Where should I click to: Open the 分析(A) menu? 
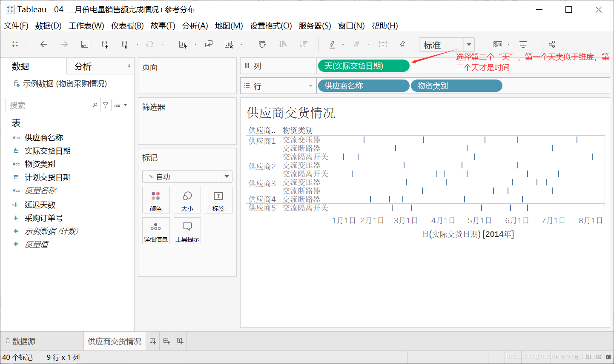tap(195, 26)
